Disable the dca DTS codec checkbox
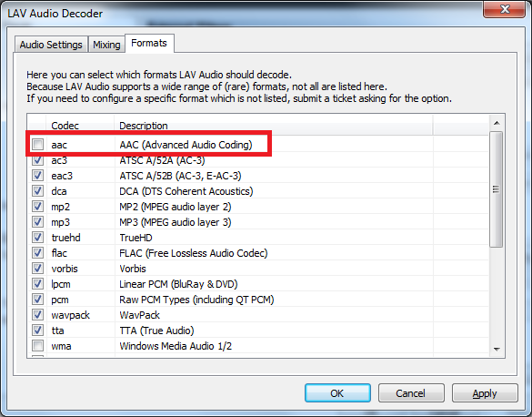Image resolution: width=532 pixels, height=417 pixels. (37, 191)
